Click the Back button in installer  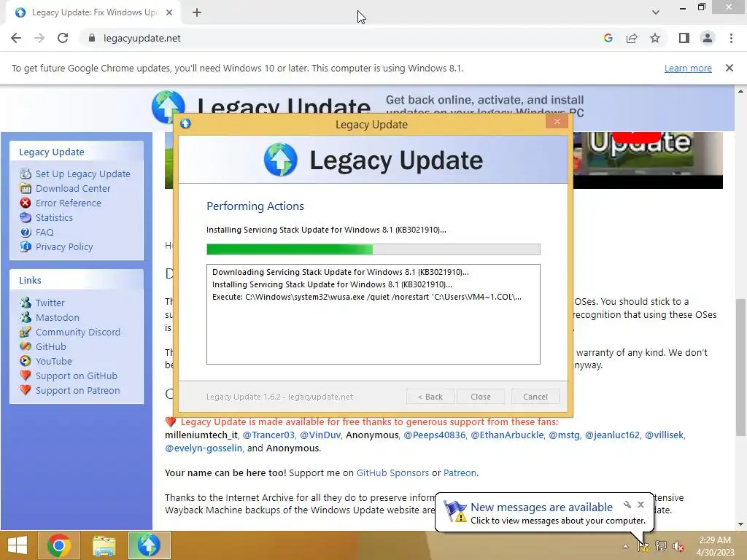pos(430,396)
